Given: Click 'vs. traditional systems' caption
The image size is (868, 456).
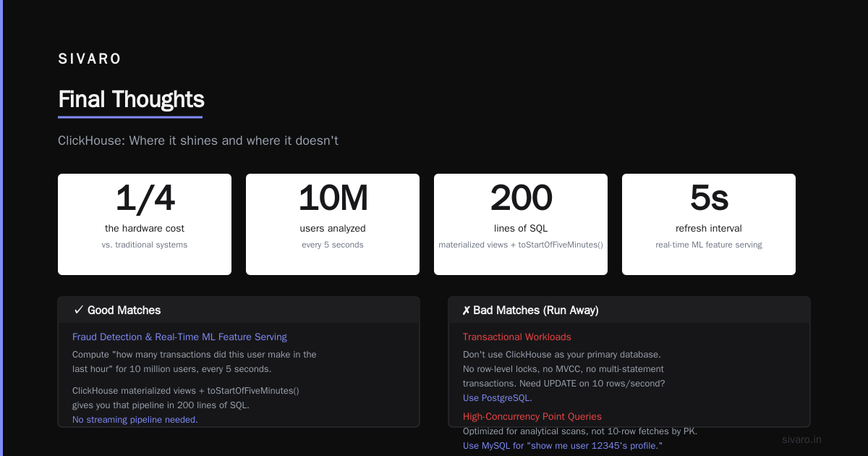Looking at the screenshot, I should [145, 245].
